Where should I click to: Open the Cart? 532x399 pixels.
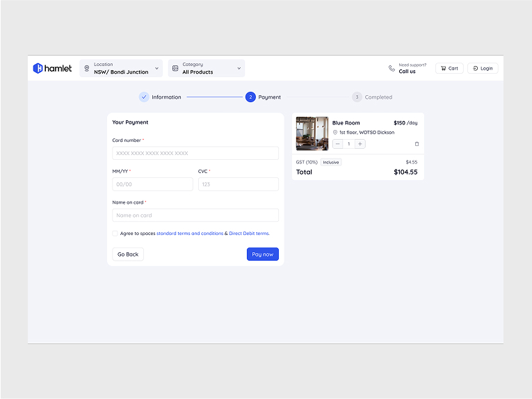(x=449, y=68)
